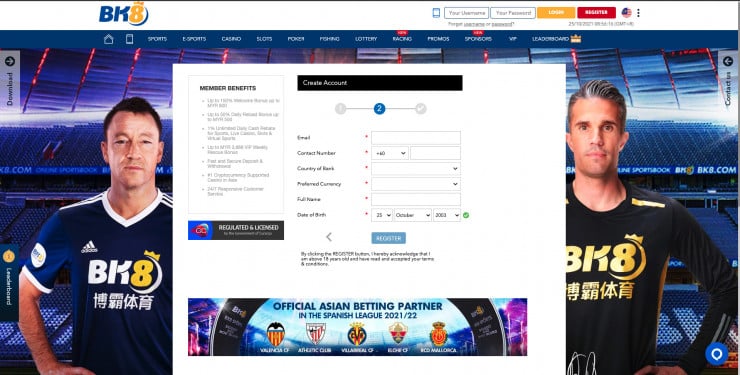The image size is (740, 375).
Task: Click the crown icon next to Leaderboard
Action: 576,39
